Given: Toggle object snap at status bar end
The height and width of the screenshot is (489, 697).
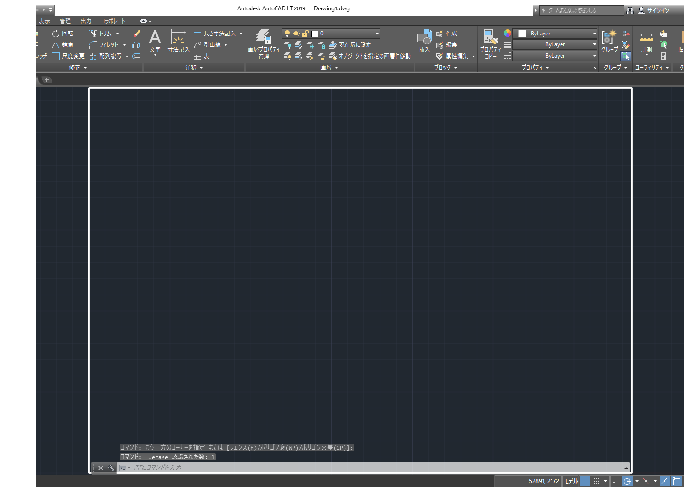Looking at the screenshot, I should [x=677, y=481].
